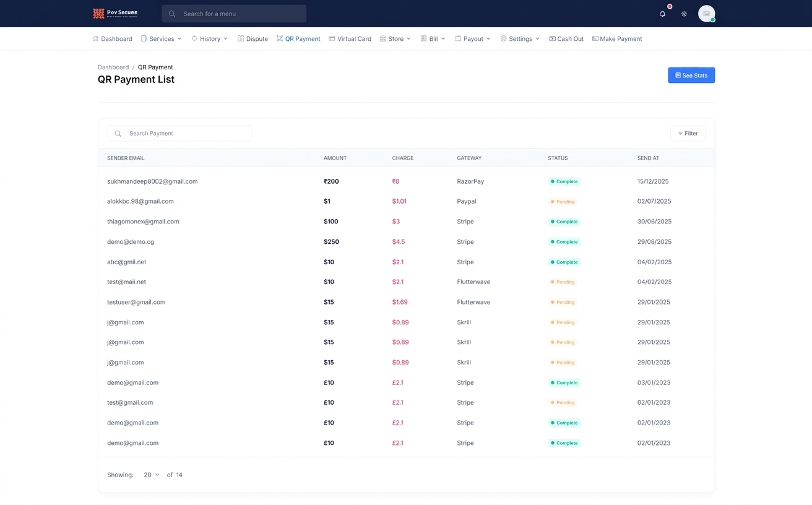
Task: Click the Dashboard home icon in the navigation
Action: point(95,38)
